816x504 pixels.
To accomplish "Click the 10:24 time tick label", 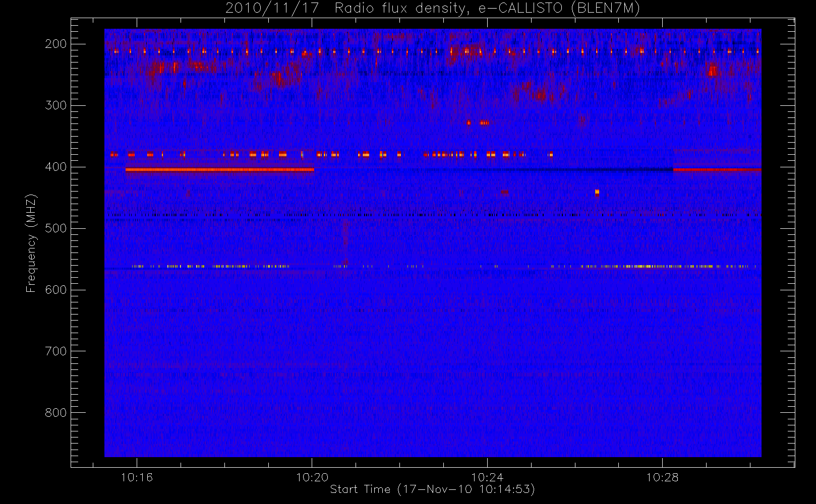I will point(487,477).
